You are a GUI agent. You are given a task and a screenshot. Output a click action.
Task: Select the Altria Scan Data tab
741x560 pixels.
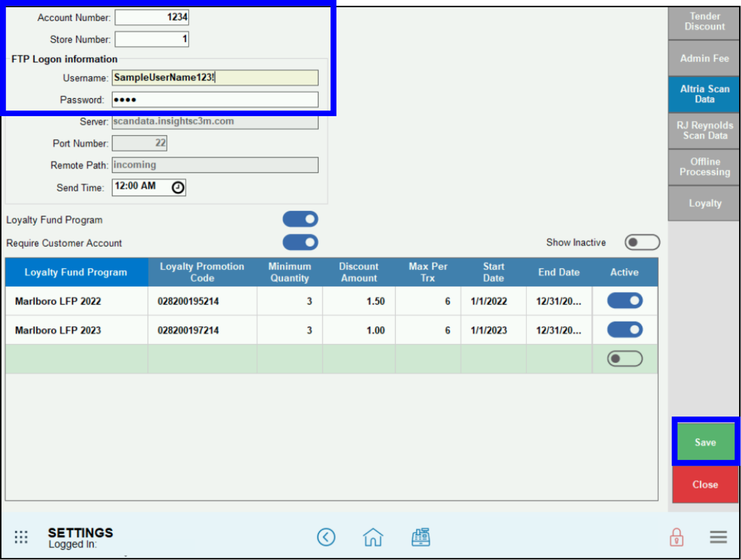pyautogui.click(x=704, y=94)
